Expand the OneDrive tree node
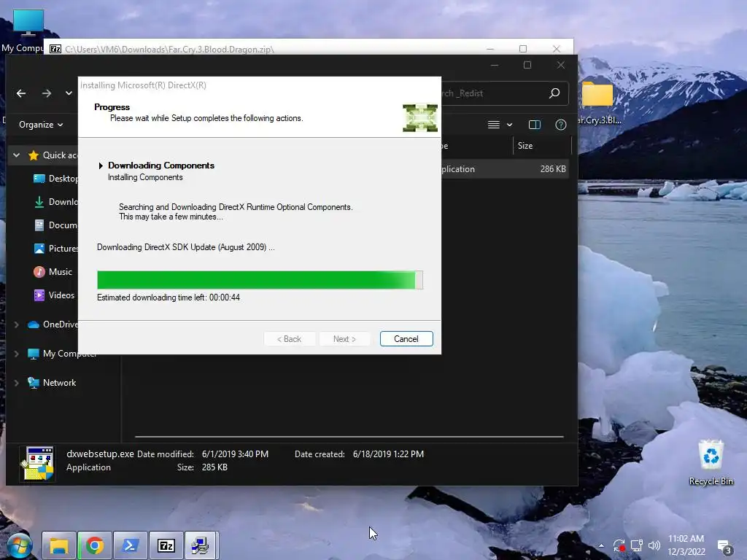Image resolution: width=747 pixels, height=560 pixels. pos(17,324)
